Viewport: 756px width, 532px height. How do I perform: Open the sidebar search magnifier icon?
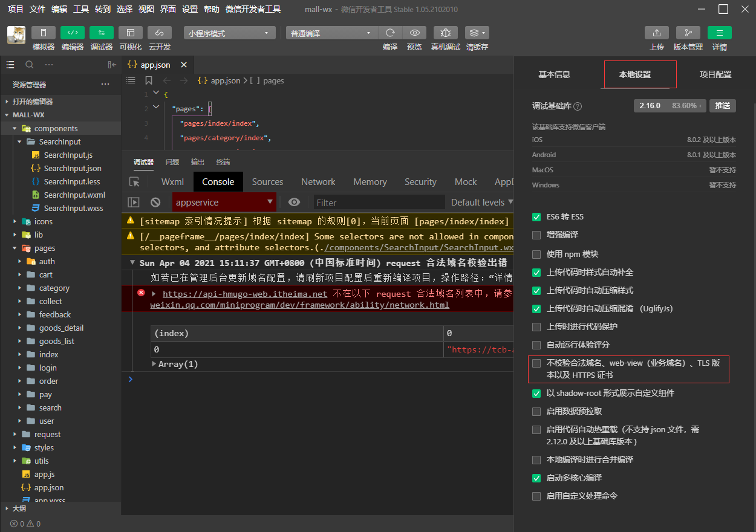(29, 65)
